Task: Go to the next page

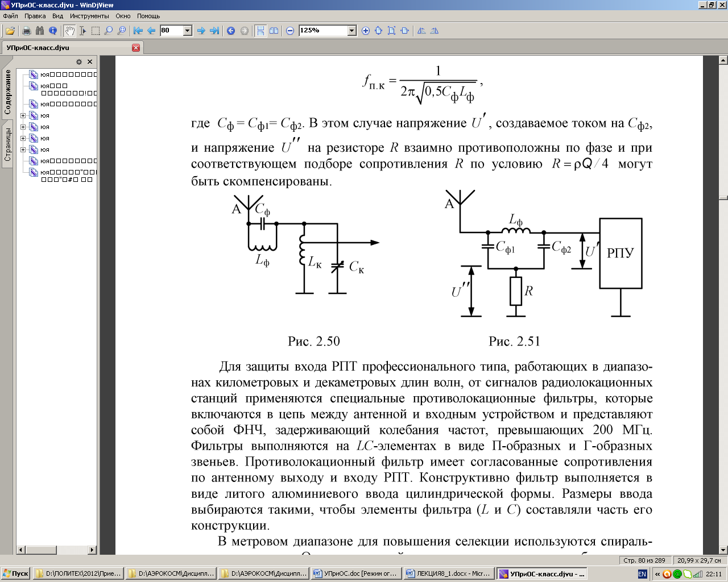Action: point(201,31)
